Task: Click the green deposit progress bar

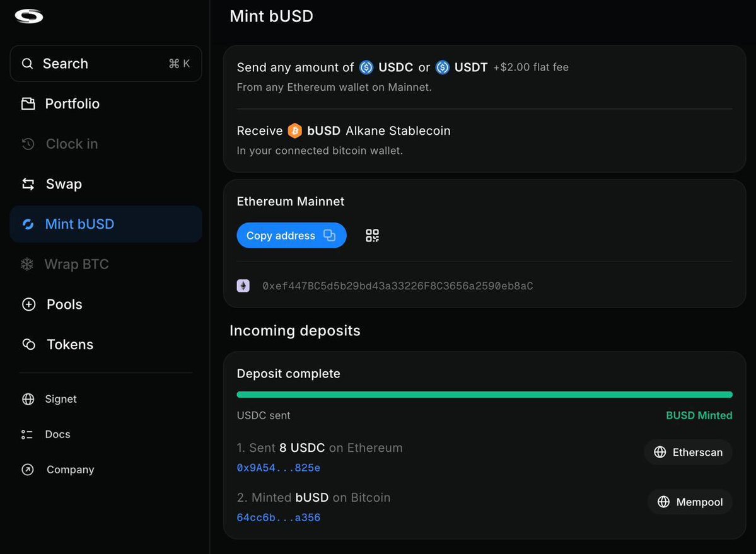Action: [484, 395]
